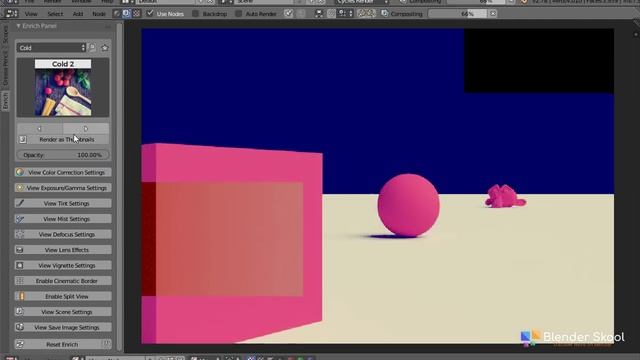Click the Compositing job label icon

pyautogui.click(x=384, y=13)
